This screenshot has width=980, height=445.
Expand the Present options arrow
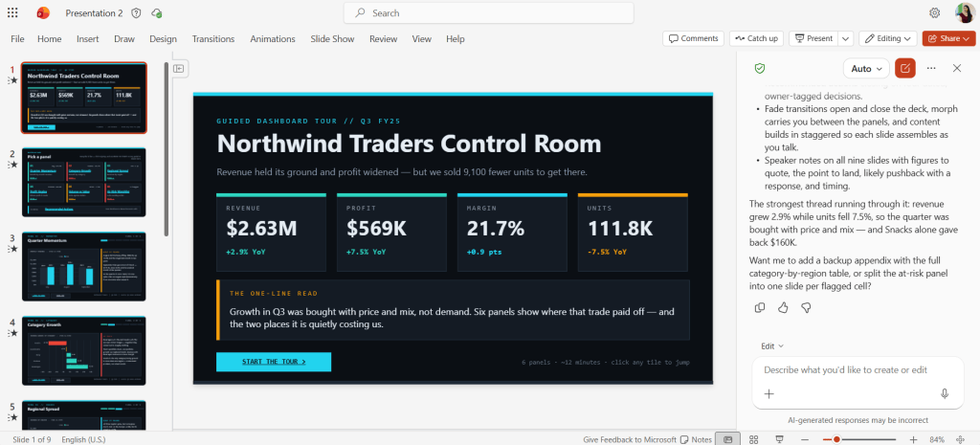click(846, 38)
